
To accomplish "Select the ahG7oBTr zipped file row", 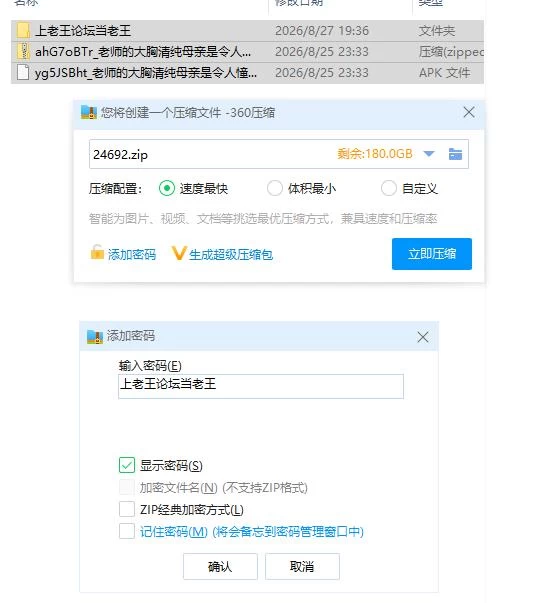I will [247, 52].
